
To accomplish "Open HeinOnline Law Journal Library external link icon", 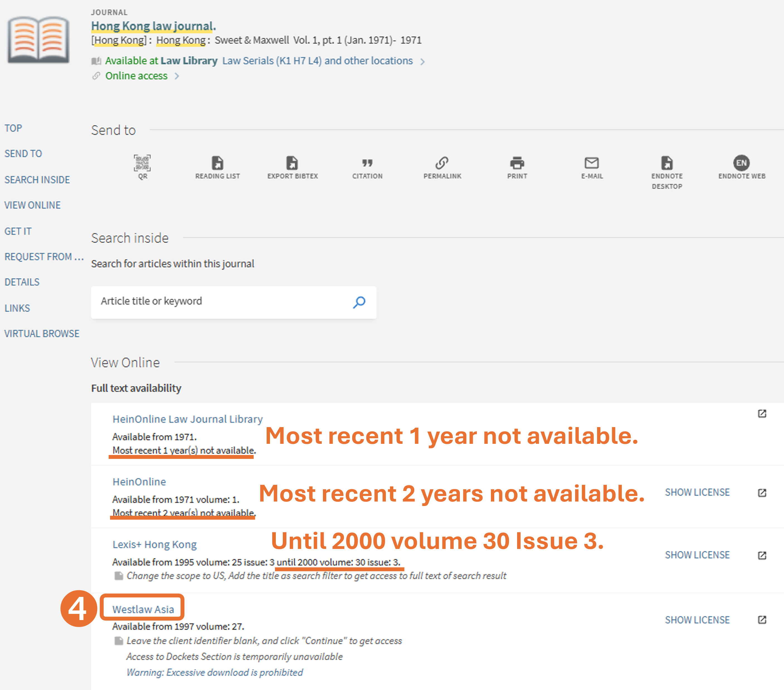I will pos(762,414).
